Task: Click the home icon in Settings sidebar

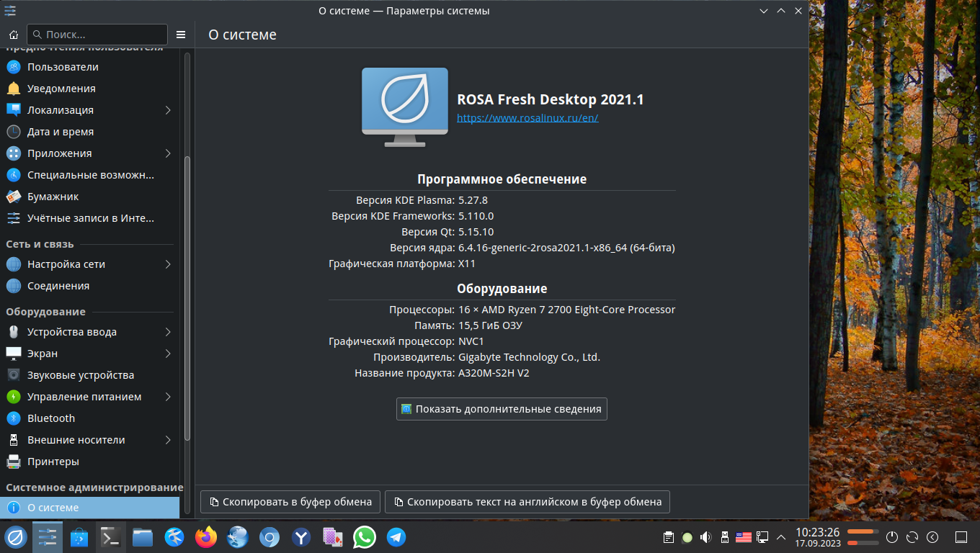Action: pos(13,35)
